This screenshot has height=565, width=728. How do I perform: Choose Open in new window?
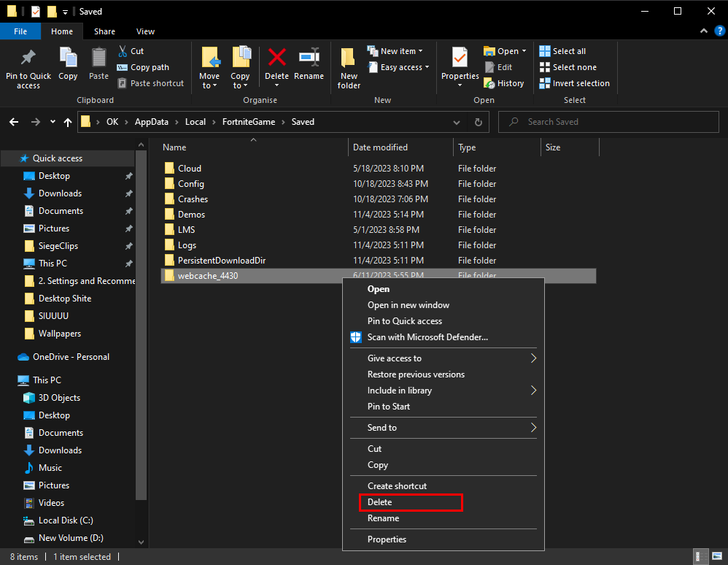(444, 305)
